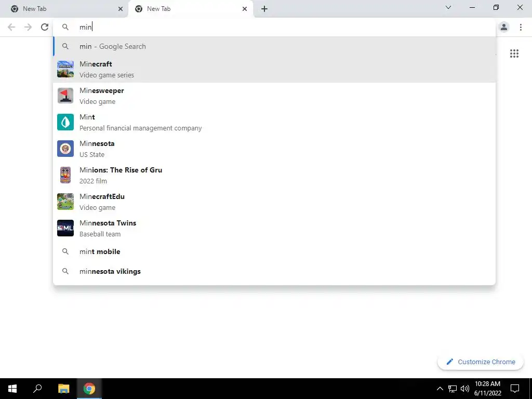Click the Chrome taskbar icon
532x399 pixels.
coord(89,389)
